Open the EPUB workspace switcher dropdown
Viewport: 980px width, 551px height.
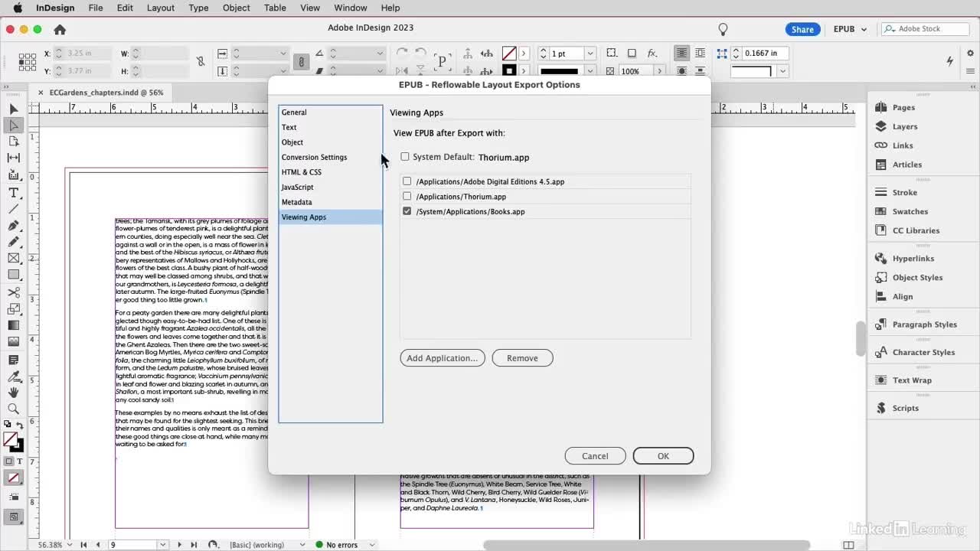850,29
